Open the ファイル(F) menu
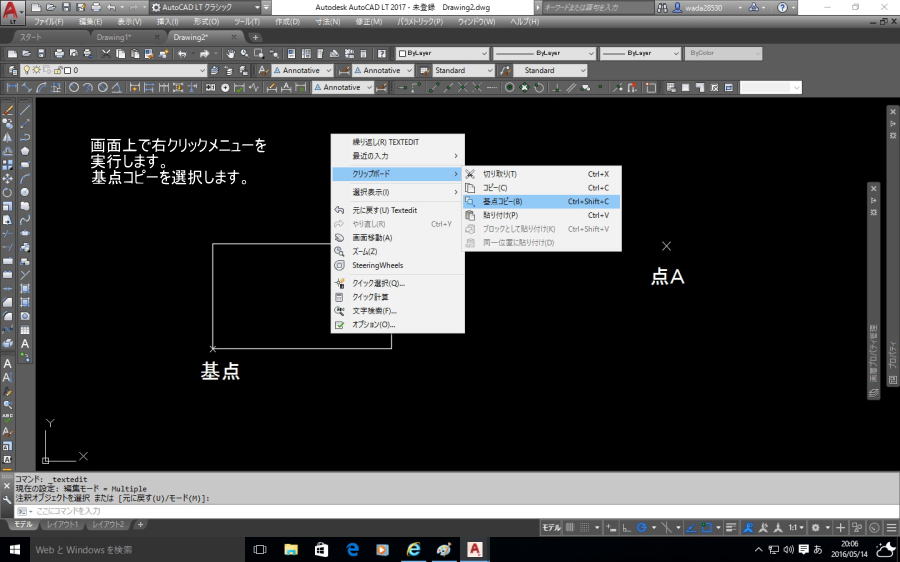The width and height of the screenshot is (900, 562). tap(48, 22)
